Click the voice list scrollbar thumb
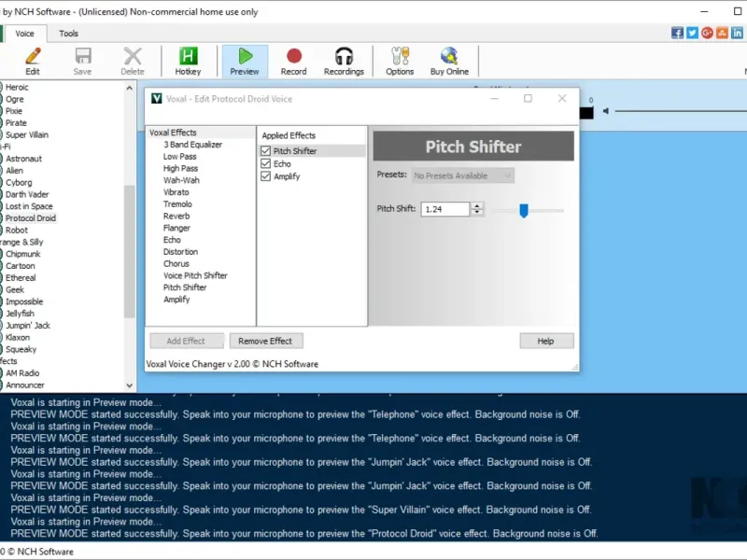 129,251
